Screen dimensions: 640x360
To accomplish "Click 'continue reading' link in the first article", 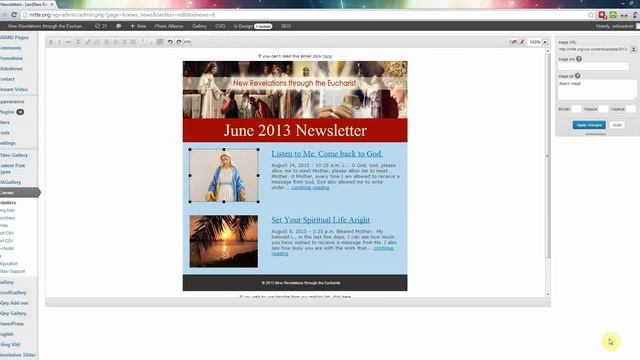I will point(310,188).
